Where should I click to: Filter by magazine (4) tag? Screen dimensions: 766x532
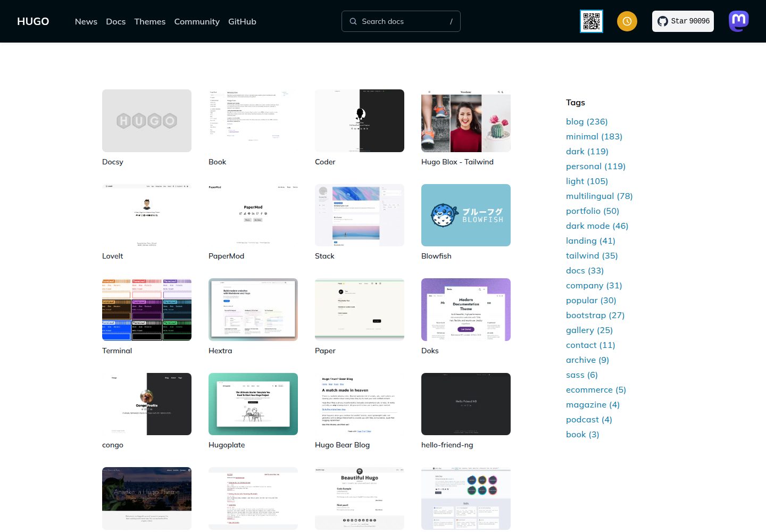coord(593,404)
